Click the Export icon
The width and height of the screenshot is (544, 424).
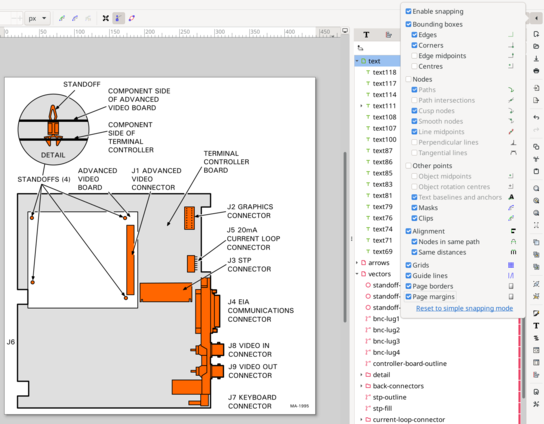[536, 100]
